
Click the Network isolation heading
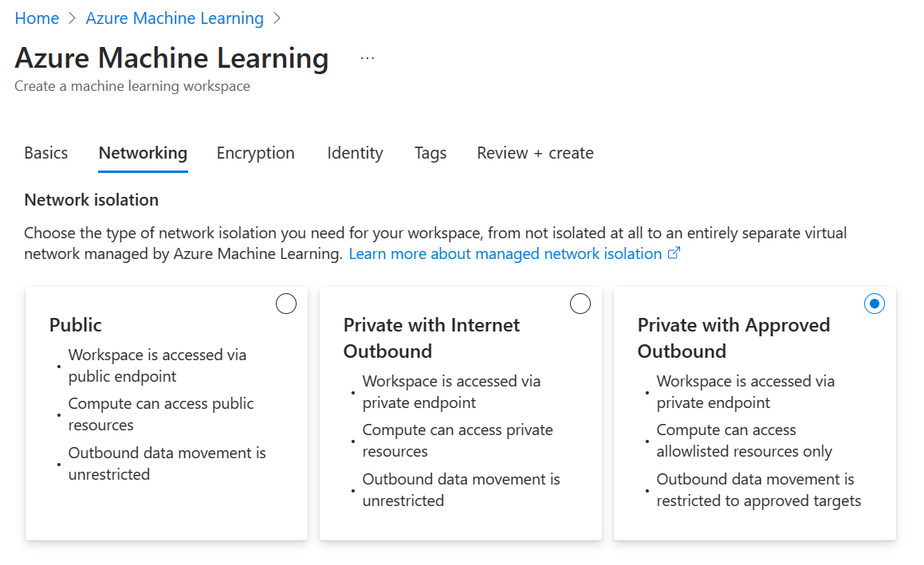point(92,200)
